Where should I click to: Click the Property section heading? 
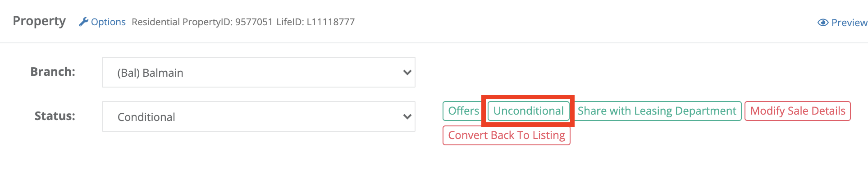pos(39,21)
